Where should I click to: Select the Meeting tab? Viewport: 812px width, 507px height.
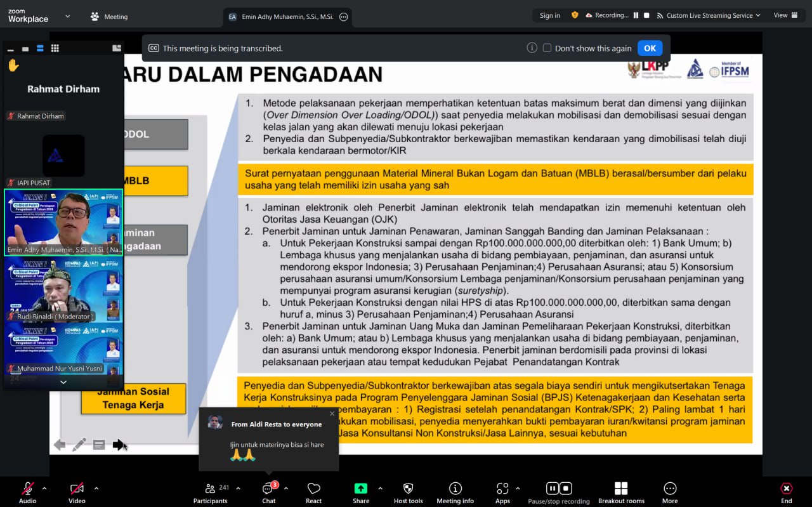[109, 16]
